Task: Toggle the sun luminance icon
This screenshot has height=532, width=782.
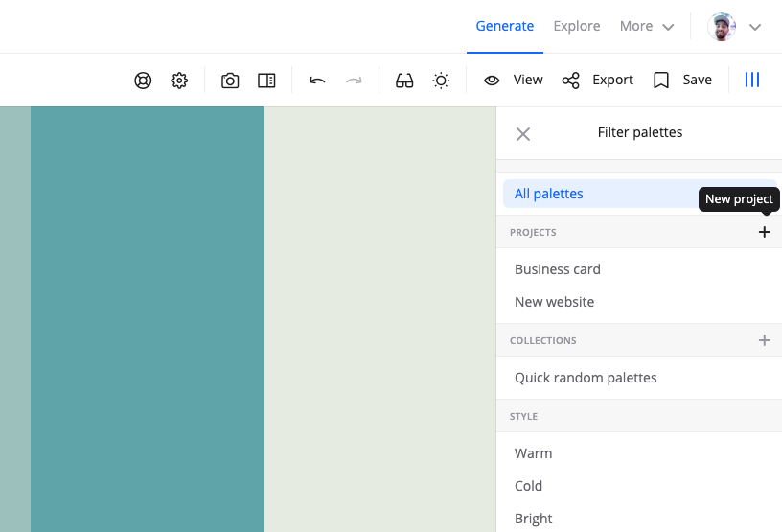Action: [441, 81]
